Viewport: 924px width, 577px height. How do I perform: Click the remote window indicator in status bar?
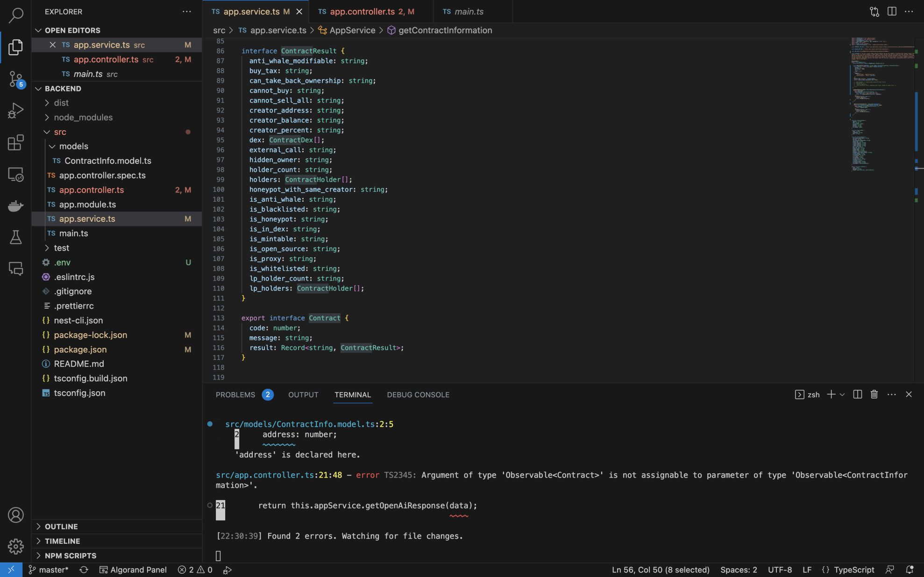click(x=11, y=570)
